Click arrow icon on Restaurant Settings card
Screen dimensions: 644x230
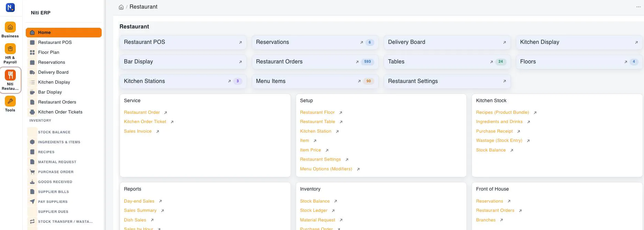pos(505,81)
